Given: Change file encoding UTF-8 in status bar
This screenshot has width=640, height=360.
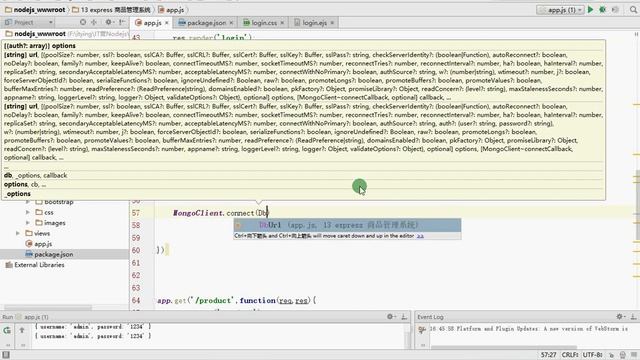Looking at the screenshot, I should click(x=592, y=355).
